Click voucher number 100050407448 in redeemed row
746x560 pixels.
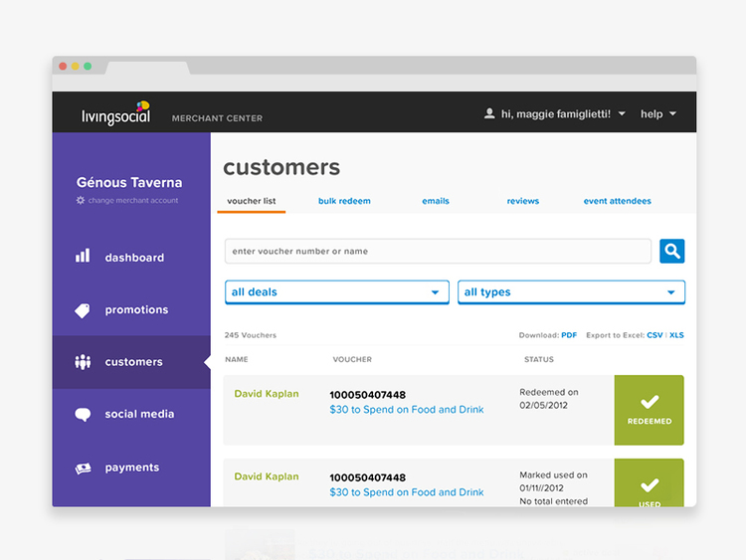tap(367, 395)
